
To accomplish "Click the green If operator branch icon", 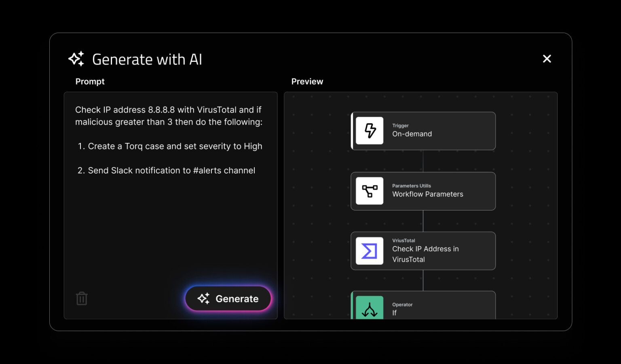I will [x=369, y=309].
